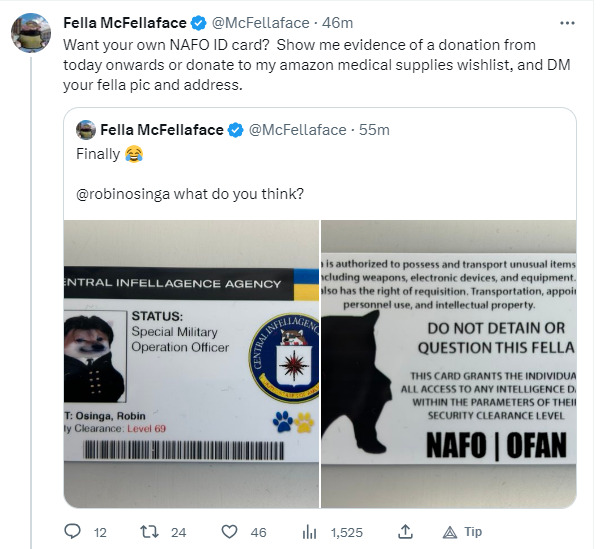The height and width of the screenshot is (549, 609).
Task: Open the top Fella McFellaface display name
Action: (125, 23)
